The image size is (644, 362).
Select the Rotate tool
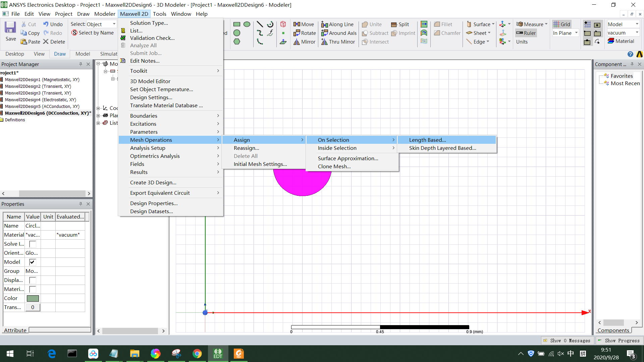304,33
